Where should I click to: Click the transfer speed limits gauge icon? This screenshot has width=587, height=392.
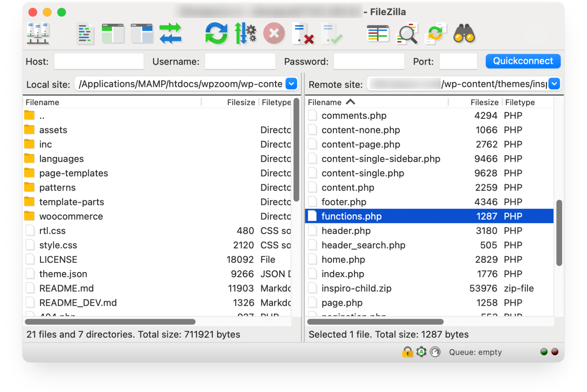click(435, 352)
